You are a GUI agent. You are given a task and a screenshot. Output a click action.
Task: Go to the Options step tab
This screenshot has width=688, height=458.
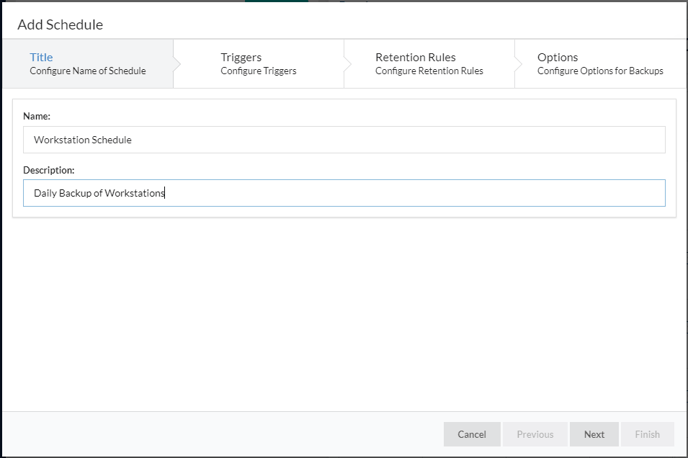(x=600, y=64)
